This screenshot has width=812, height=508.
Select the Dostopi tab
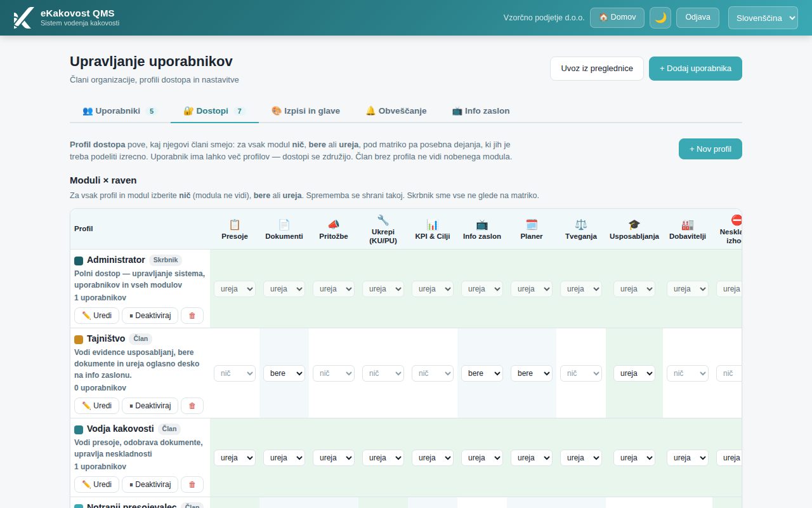tap(214, 110)
